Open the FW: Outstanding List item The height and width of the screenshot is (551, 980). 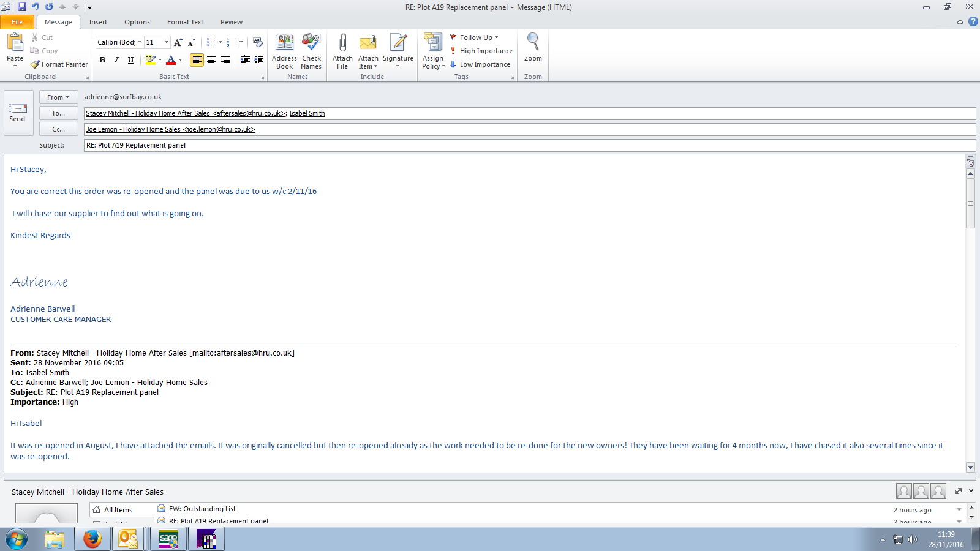(202, 509)
